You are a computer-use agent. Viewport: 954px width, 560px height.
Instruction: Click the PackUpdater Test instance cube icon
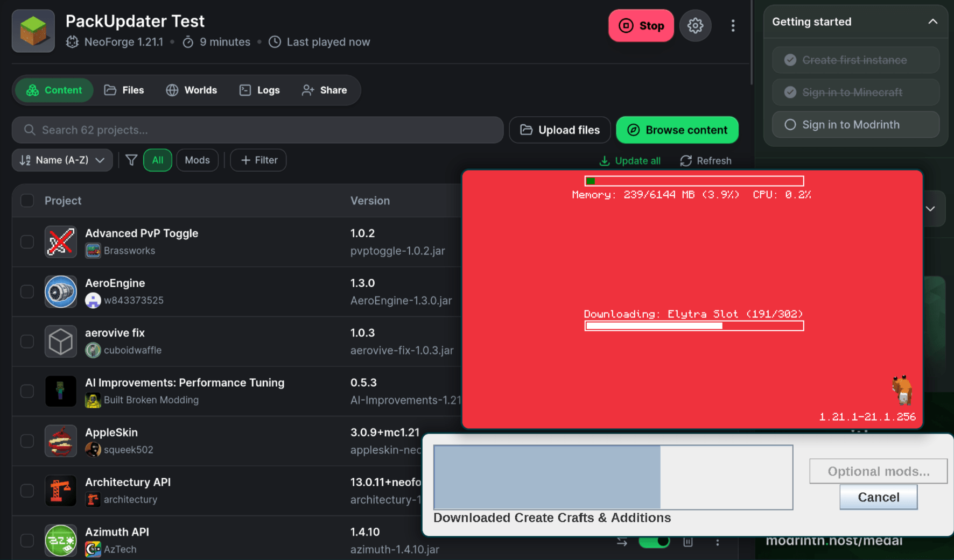pyautogui.click(x=33, y=31)
